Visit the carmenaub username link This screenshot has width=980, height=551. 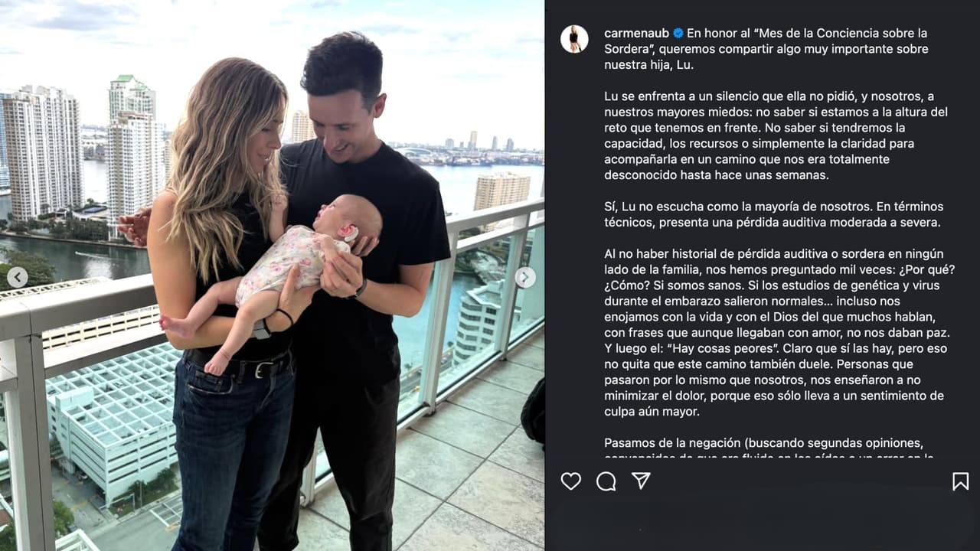pos(637,33)
